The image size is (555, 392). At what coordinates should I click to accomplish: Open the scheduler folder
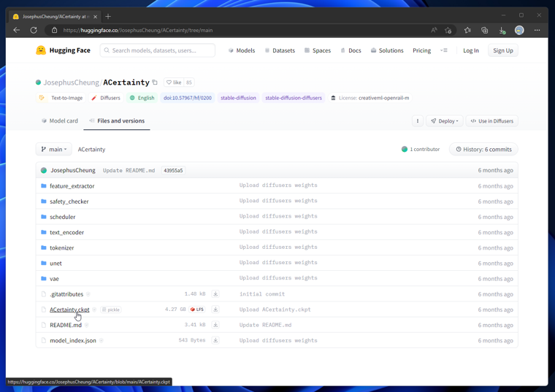coord(62,217)
